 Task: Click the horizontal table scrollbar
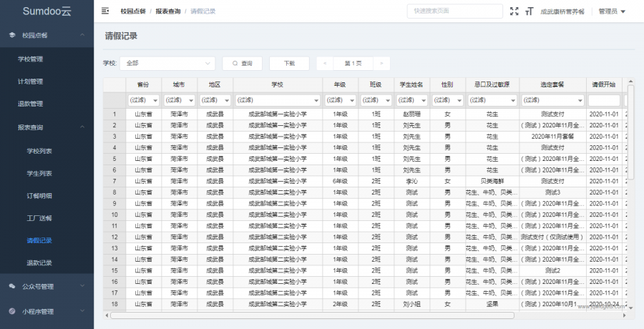[x=312, y=315]
